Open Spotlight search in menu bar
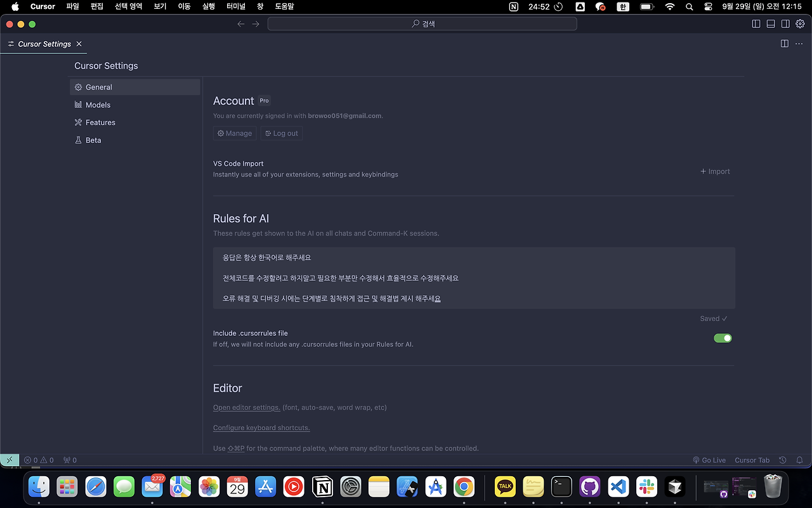This screenshot has width=812, height=508. pyautogui.click(x=690, y=6)
